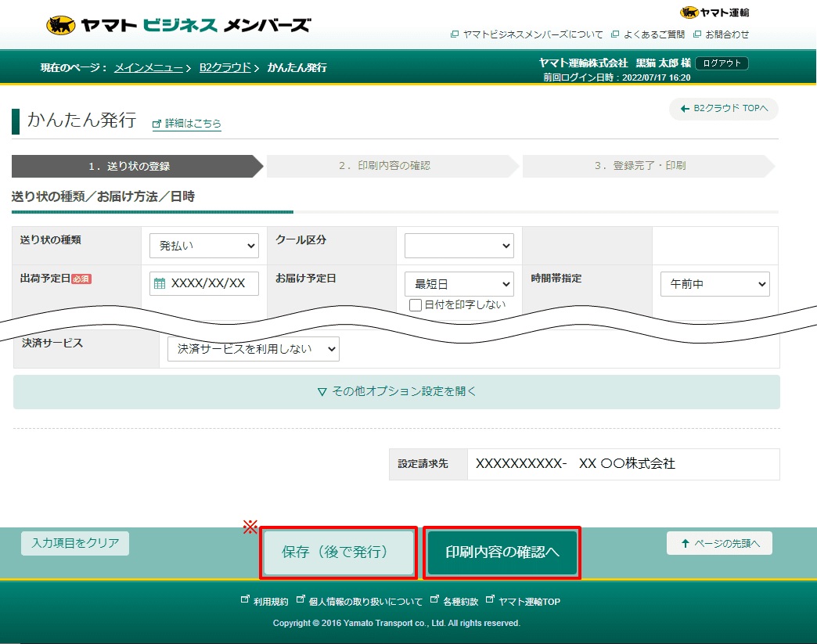Click 入力項目をクリア button
Screen dimensions: 817x644
tap(75, 543)
